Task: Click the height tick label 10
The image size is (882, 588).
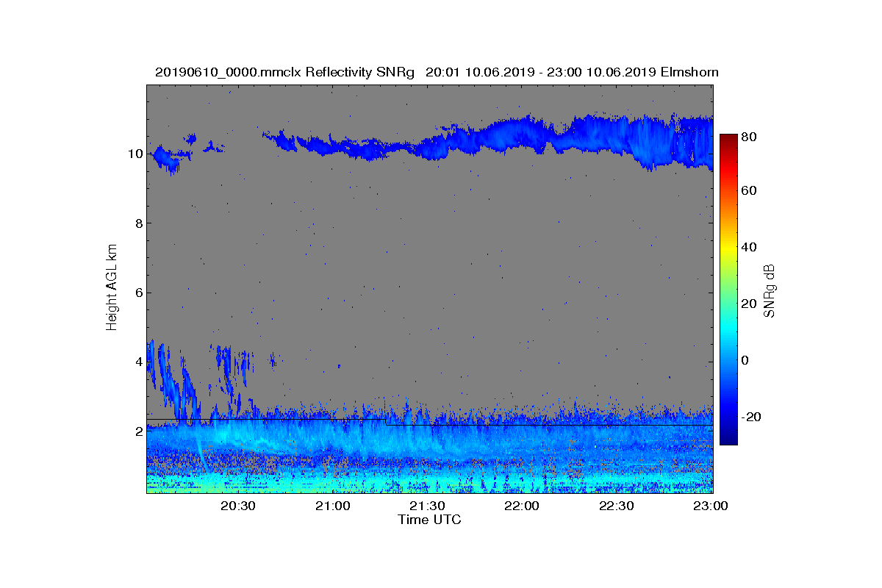Action: [x=135, y=154]
